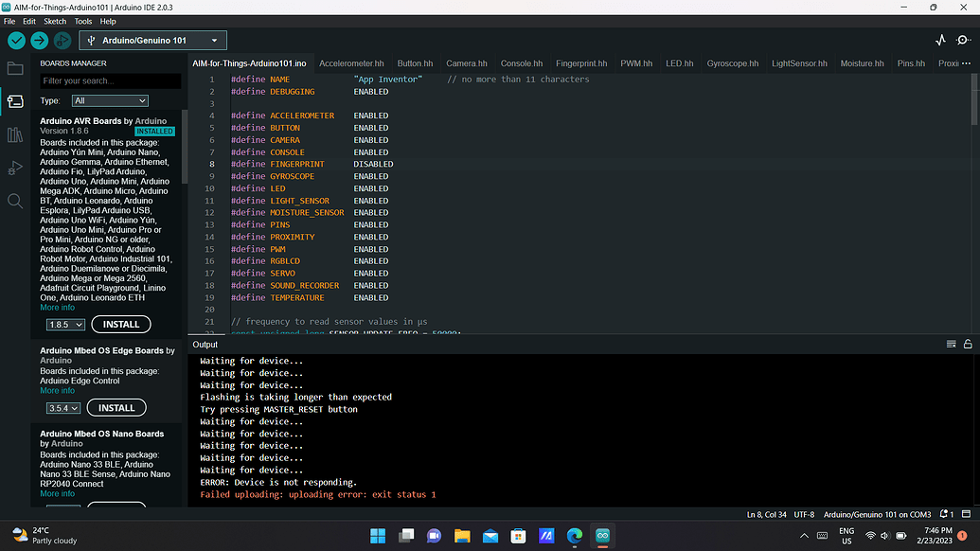Open the Library Manager sidebar icon
The image size is (980, 551).
(x=13, y=134)
